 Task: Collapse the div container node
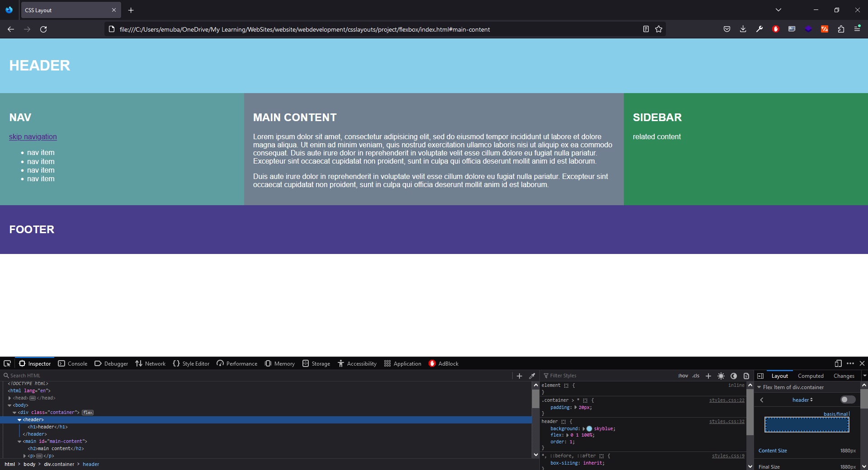point(14,413)
